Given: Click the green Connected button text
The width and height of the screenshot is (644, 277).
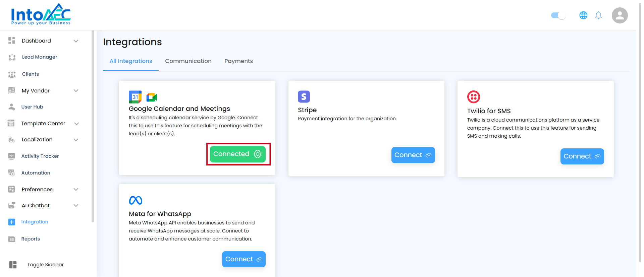Looking at the screenshot, I should 231,154.
